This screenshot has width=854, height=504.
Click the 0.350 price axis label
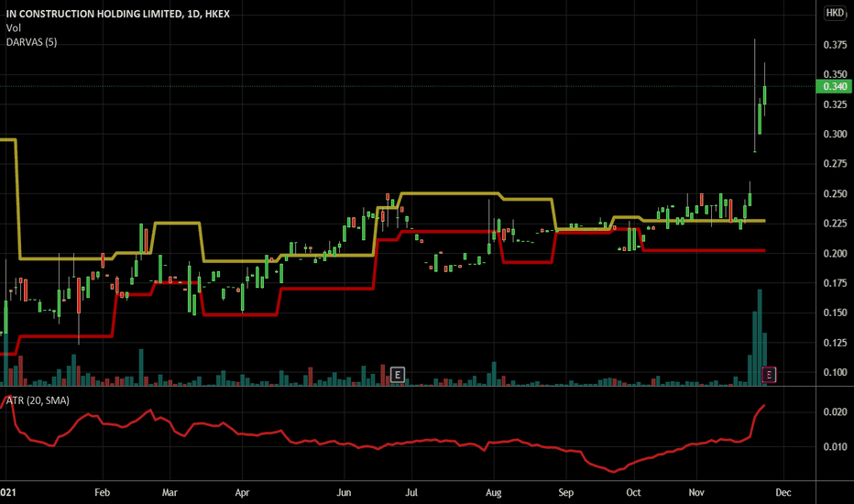pyautogui.click(x=835, y=74)
